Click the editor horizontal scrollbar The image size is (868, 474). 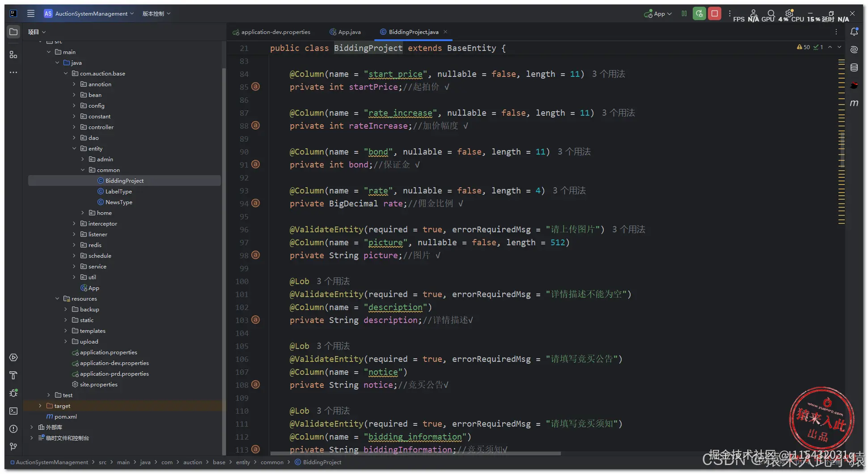(416, 453)
